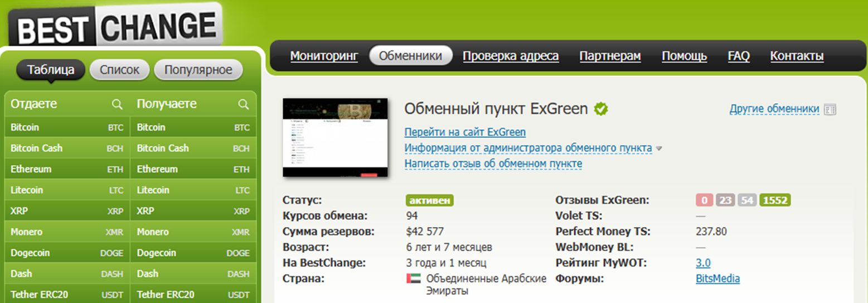Click the value 3 года и 1 месяц
This screenshot has width=868, height=303.
(447, 263)
